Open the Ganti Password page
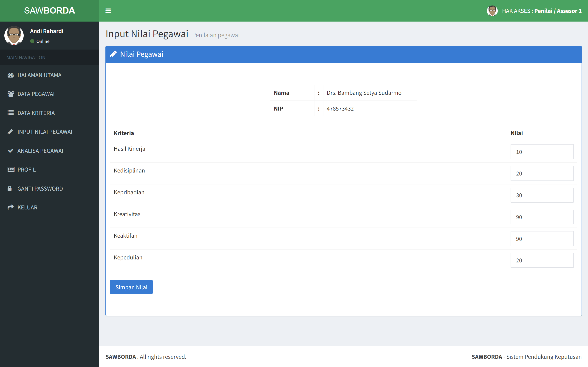The height and width of the screenshot is (367, 588). [x=40, y=188]
